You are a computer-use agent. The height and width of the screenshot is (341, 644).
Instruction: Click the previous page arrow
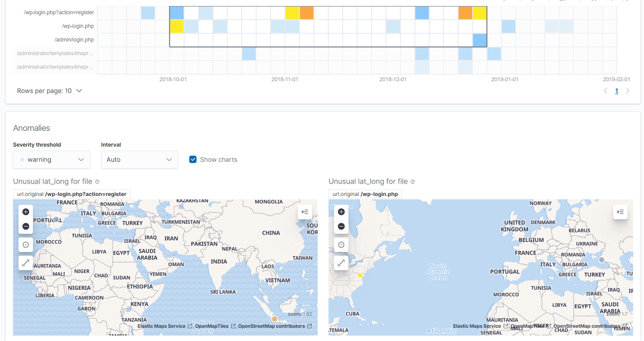[x=605, y=91]
